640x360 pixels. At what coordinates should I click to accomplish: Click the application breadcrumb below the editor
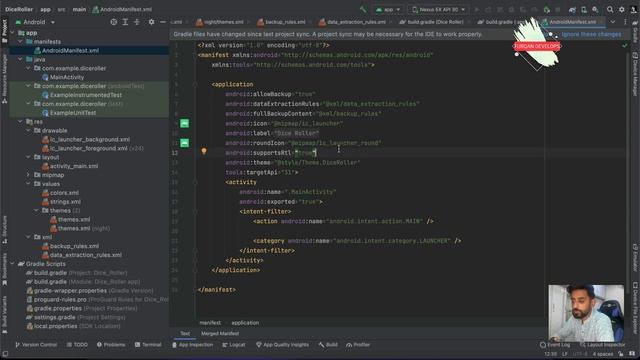(x=245, y=323)
